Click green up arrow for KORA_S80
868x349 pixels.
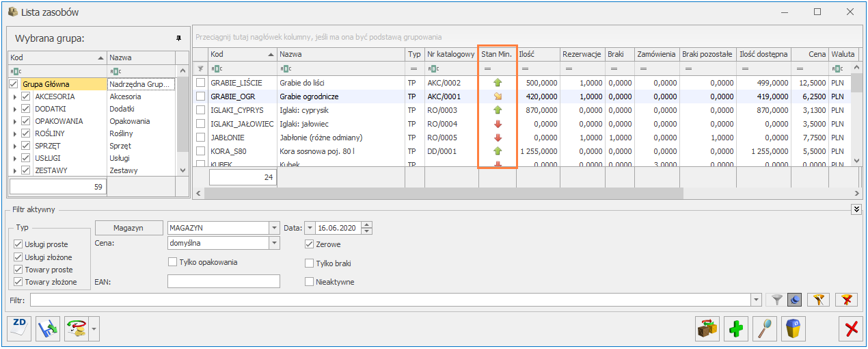[498, 151]
